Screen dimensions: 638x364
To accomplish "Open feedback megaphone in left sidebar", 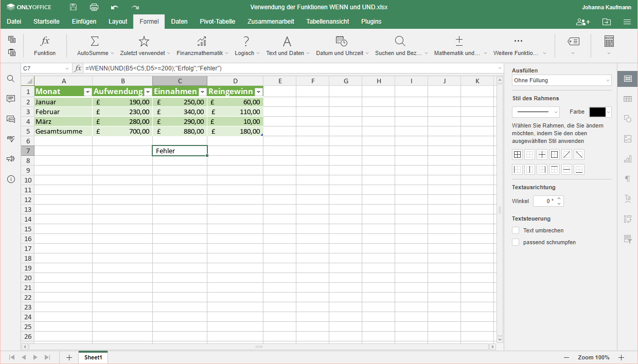I will 10,159.
